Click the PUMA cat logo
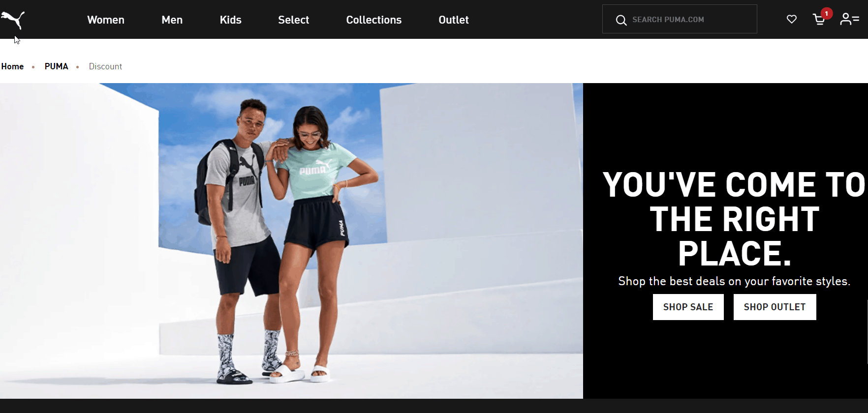 13,20
